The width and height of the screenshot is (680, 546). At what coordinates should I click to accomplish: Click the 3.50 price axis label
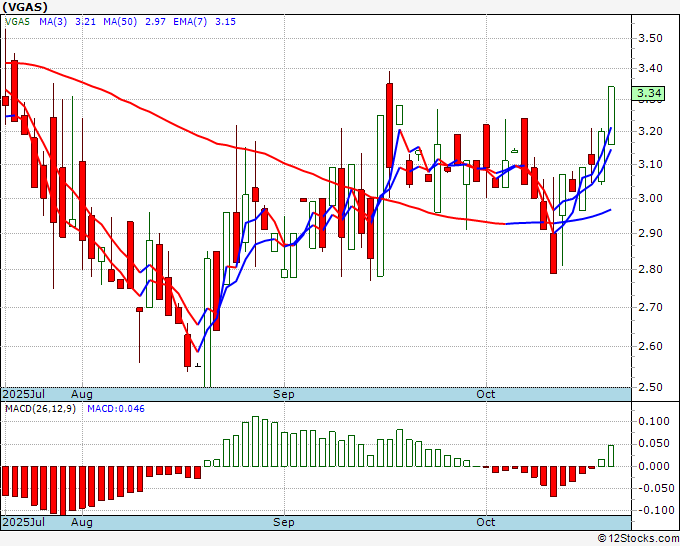651,38
